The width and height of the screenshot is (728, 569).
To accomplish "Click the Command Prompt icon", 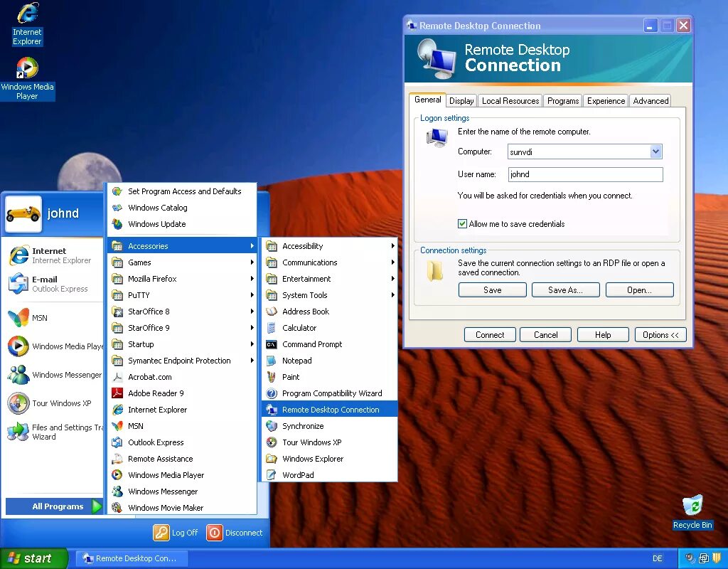I will pyautogui.click(x=272, y=344).
